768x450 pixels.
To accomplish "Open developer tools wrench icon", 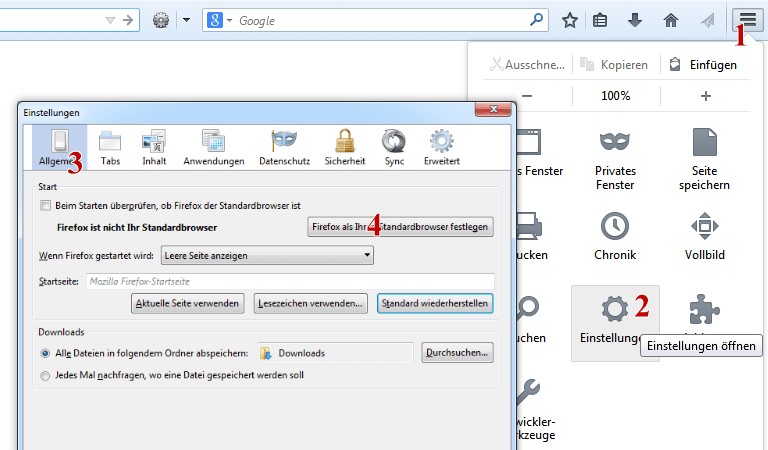I will [528, 393].
